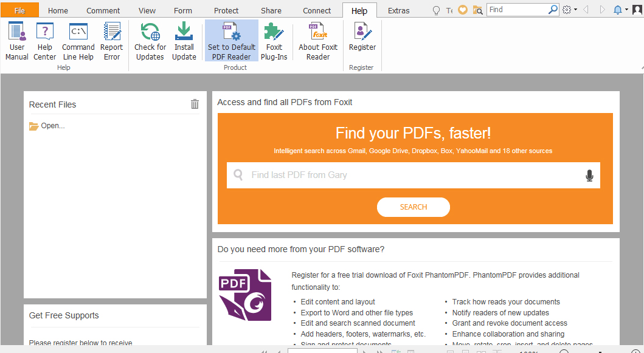Check for Updates
Viewport: 644px width, 353px height.
pos(150,41)
